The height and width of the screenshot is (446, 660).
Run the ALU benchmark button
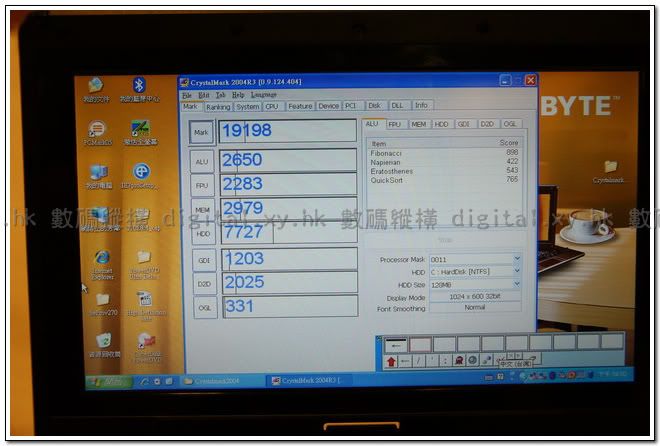coord(202,162)
